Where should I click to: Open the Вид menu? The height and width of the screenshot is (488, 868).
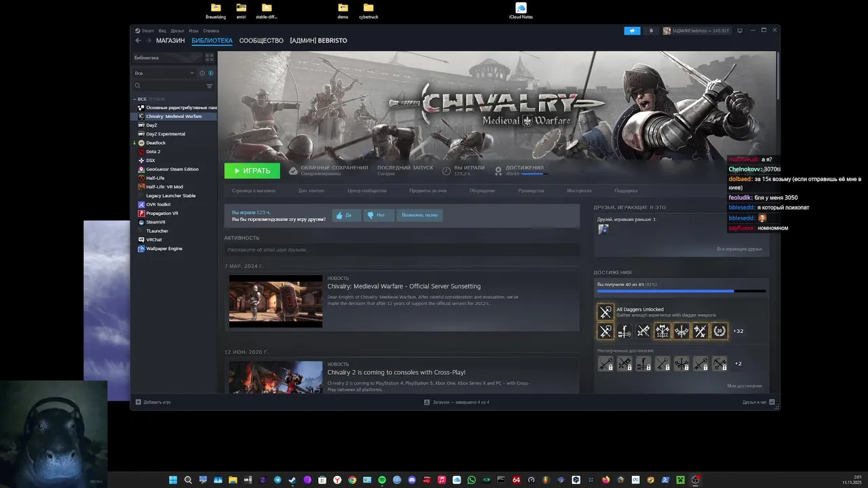click(x=162, y=30)
